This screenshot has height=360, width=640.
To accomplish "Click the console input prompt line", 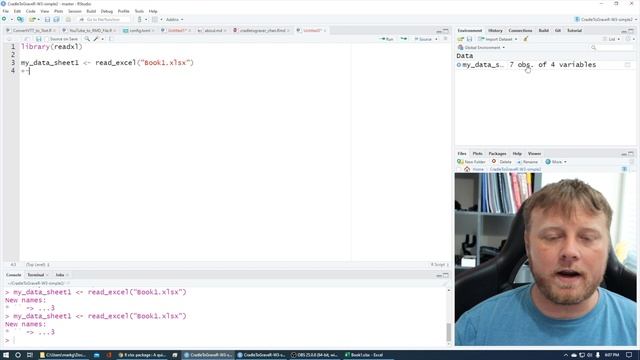I will coord(224,340).
